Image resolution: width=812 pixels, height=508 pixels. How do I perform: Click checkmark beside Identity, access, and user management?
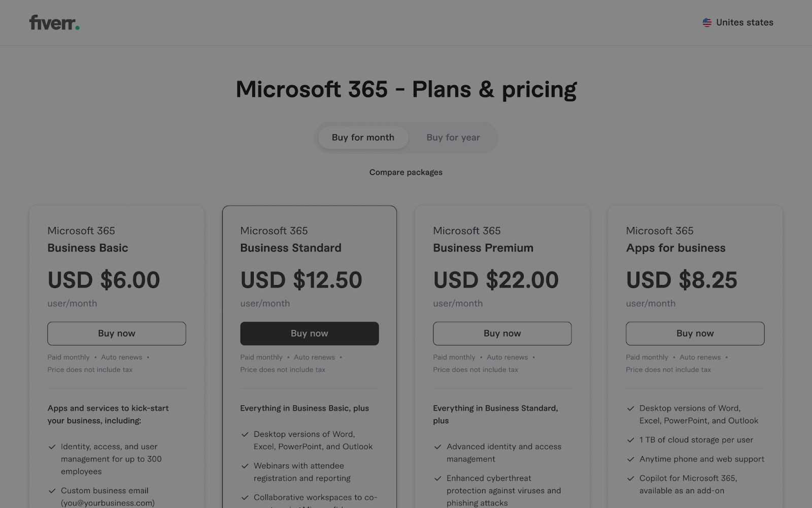coord(52,447)
